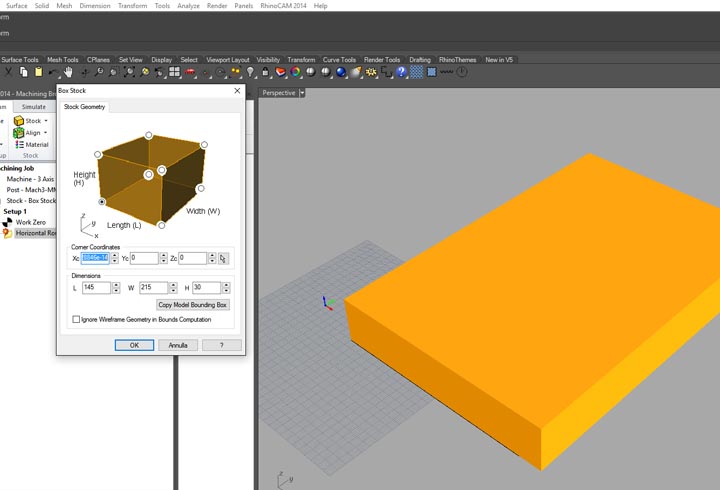
Task: Click the blue question mark Help icon
Action: coord(401,72)
